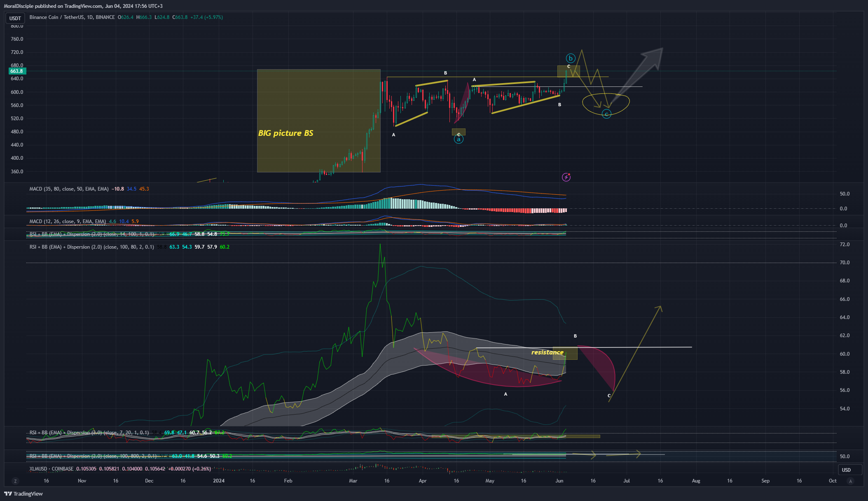Toggle the Z timezone circle button

point(15,481)
